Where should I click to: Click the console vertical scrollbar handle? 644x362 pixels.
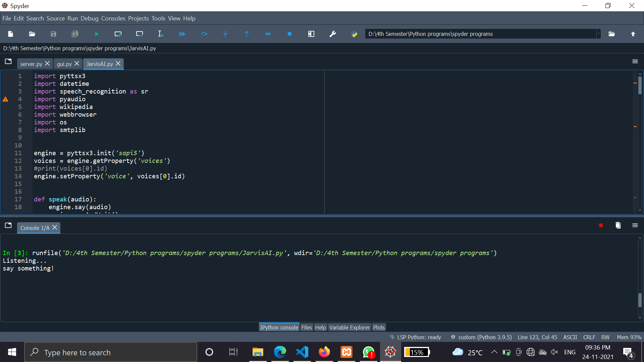pyautogui.click(x=640, y=300)
